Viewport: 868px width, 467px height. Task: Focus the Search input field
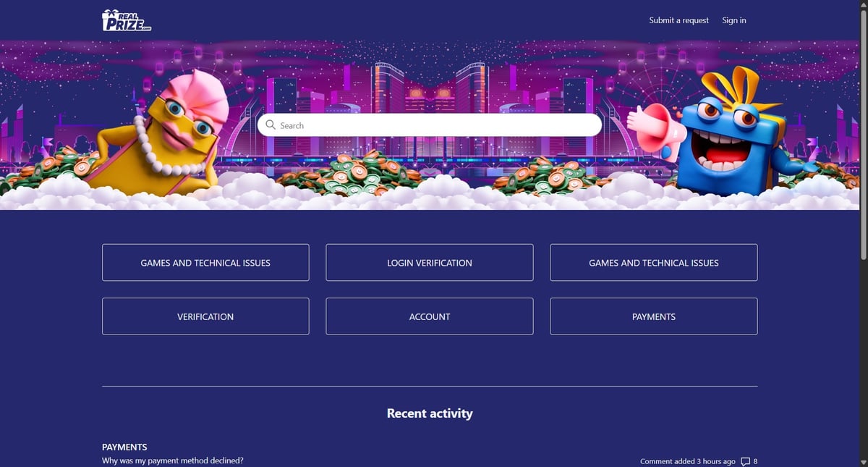click(430, 125)
